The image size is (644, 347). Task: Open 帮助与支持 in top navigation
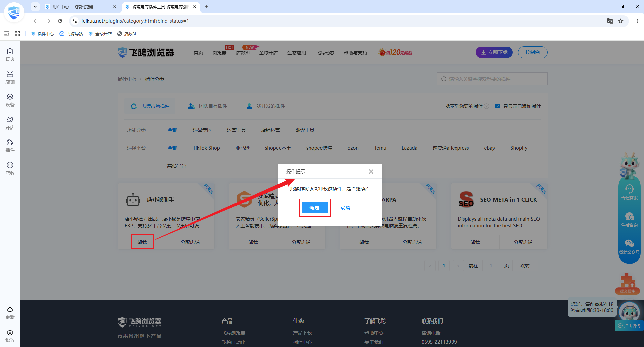point(355,53)
